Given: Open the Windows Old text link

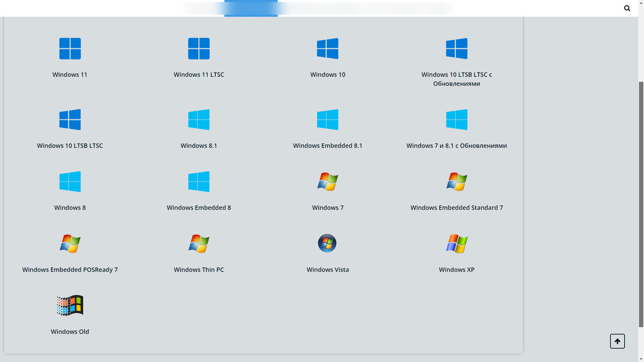Looking at the screenshot, I should (70, 331).
